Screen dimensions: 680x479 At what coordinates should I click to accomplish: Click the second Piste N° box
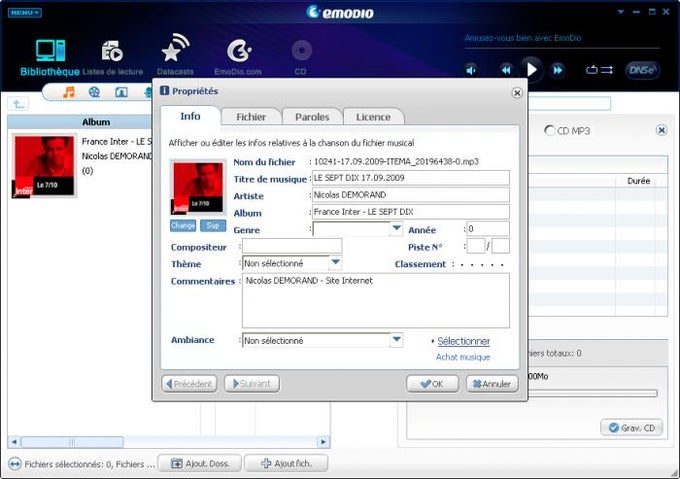tap(500, 246)
